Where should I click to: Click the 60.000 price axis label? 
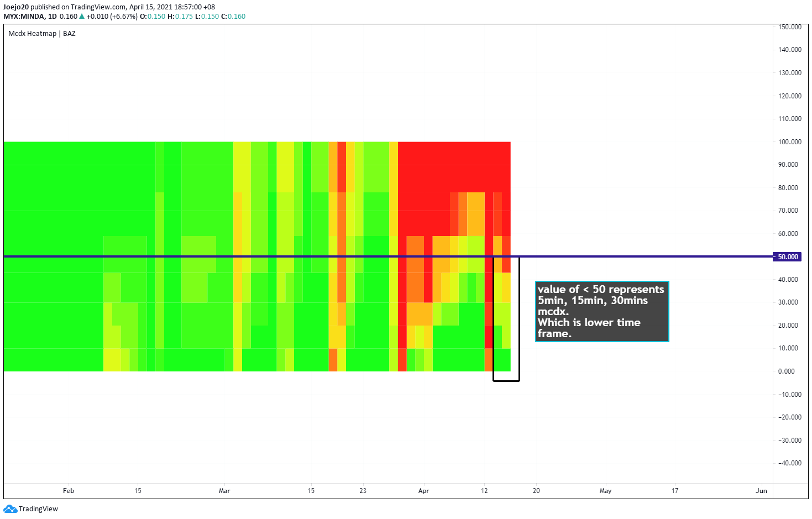pos(788,234)
